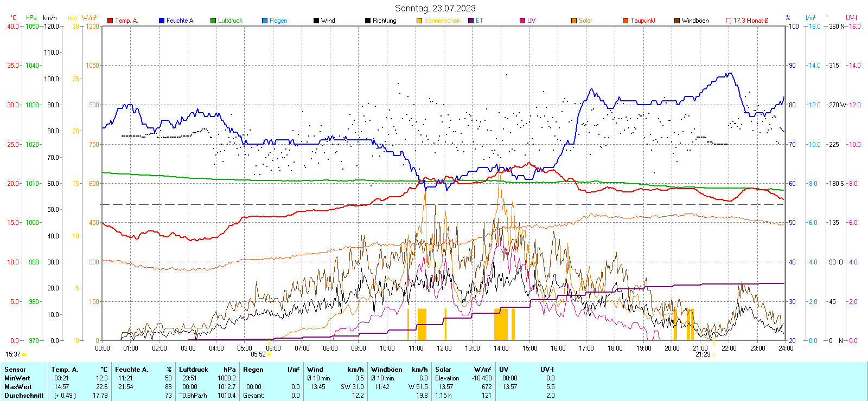Click the chart title Sonntag, 23.07.2023
This screenshot has height=401, width=868.
435,8
